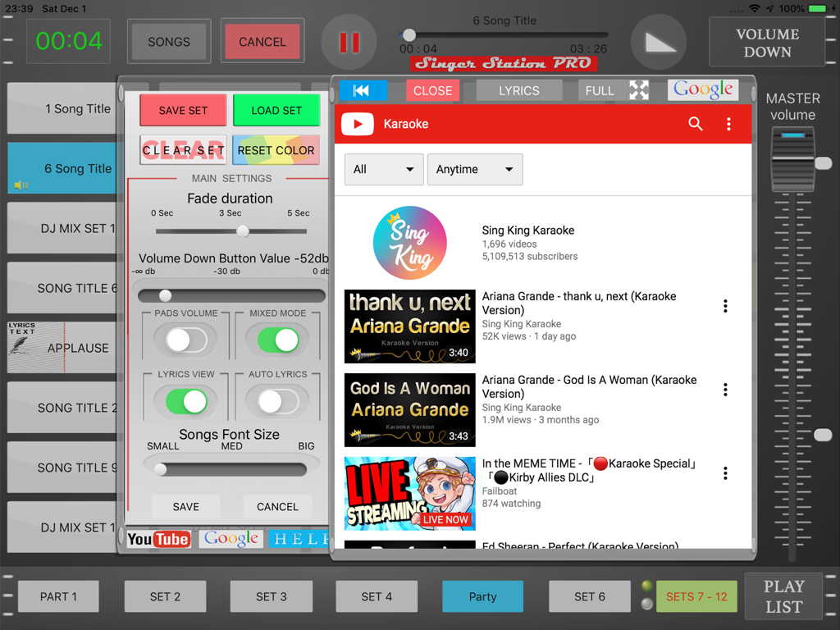
Task: Open the three-dot menu in YouTube header
Action: pyautogui.click(x=728, y=124)
